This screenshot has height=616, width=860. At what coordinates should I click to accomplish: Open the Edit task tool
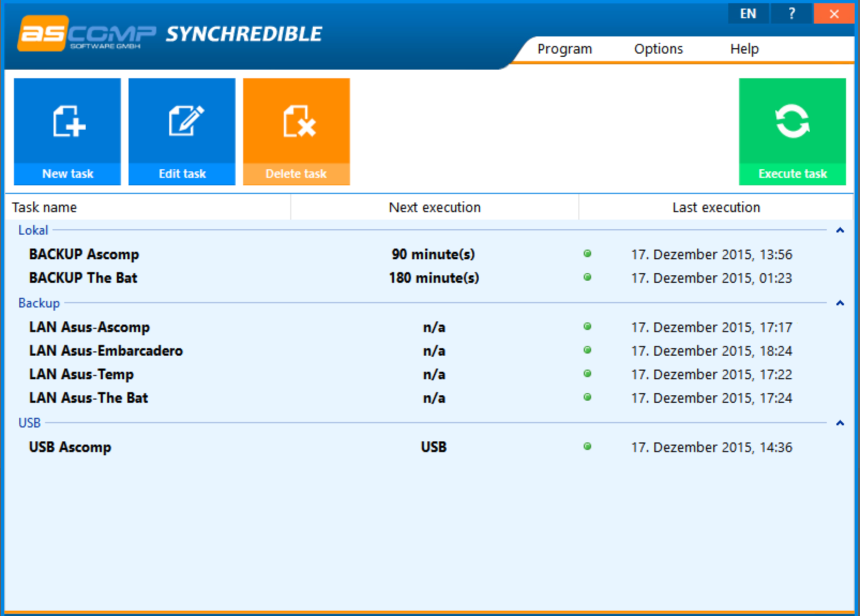click(182, 131)
